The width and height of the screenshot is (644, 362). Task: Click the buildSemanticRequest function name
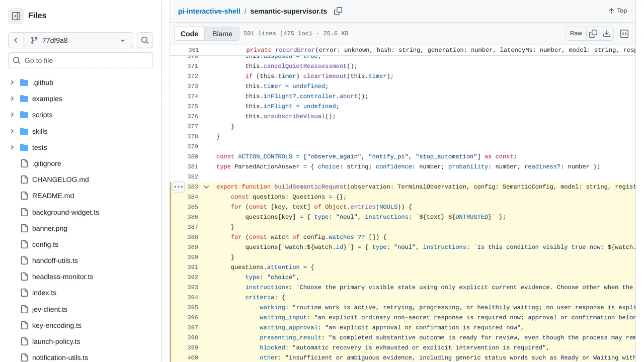tap(310, 187)
